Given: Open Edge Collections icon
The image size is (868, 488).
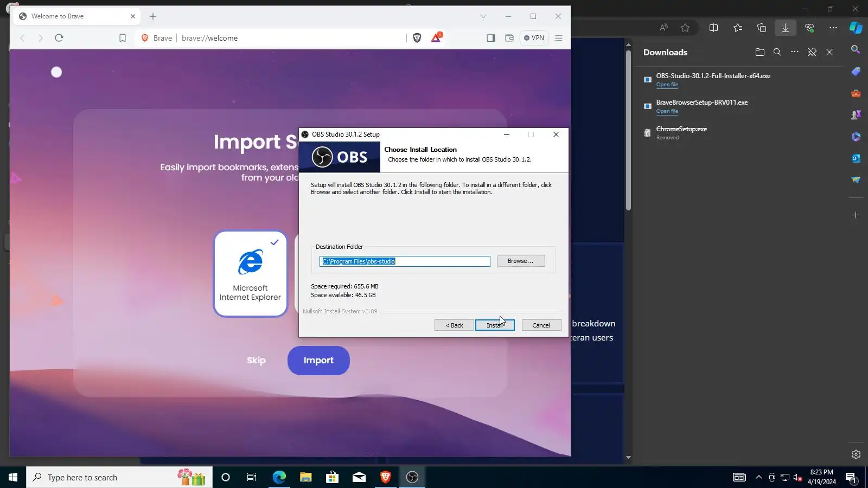Looking at the screenshot, I should [762, 28].
